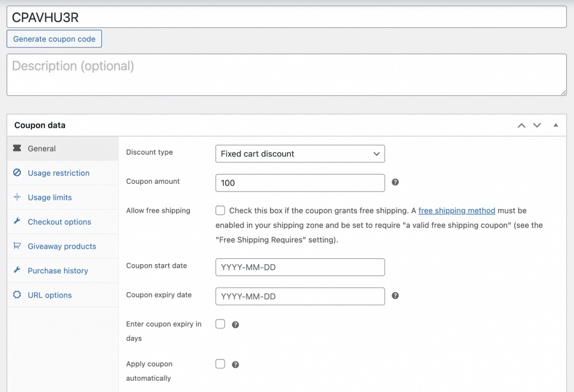Open help tooltip for Coupon amount
Screen dimensions: 574x392
point(395,182)
